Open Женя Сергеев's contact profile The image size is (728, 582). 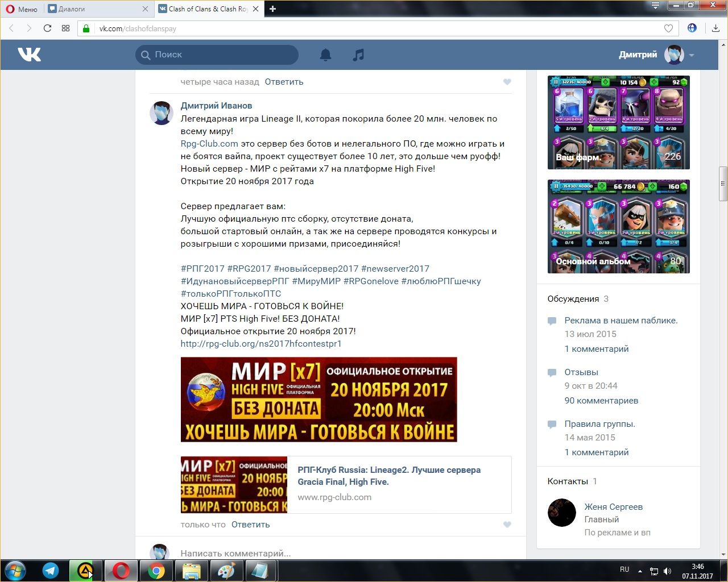(614, 507)
